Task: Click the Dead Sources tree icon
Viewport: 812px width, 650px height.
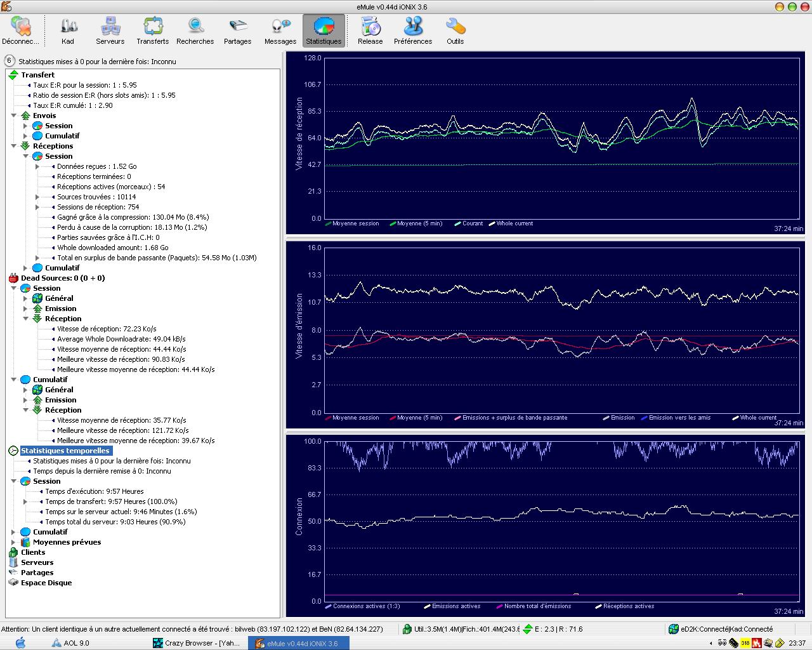Action: coord(13,278)
